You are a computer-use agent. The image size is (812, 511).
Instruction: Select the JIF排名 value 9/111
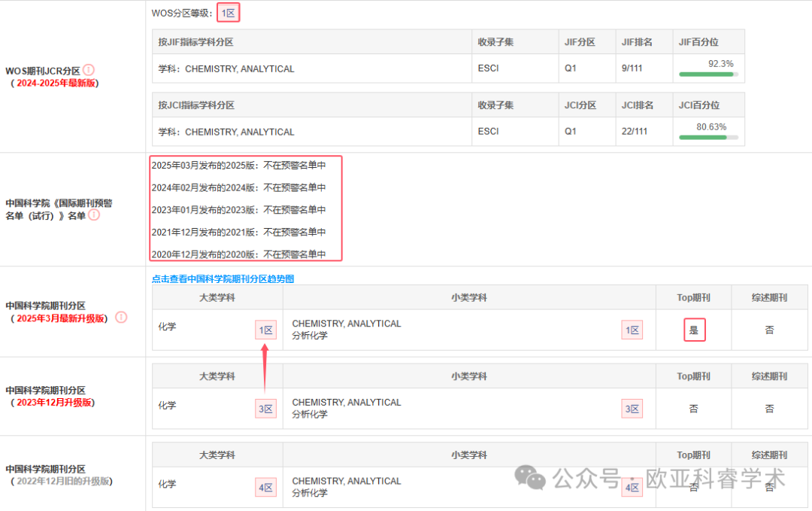632,68
